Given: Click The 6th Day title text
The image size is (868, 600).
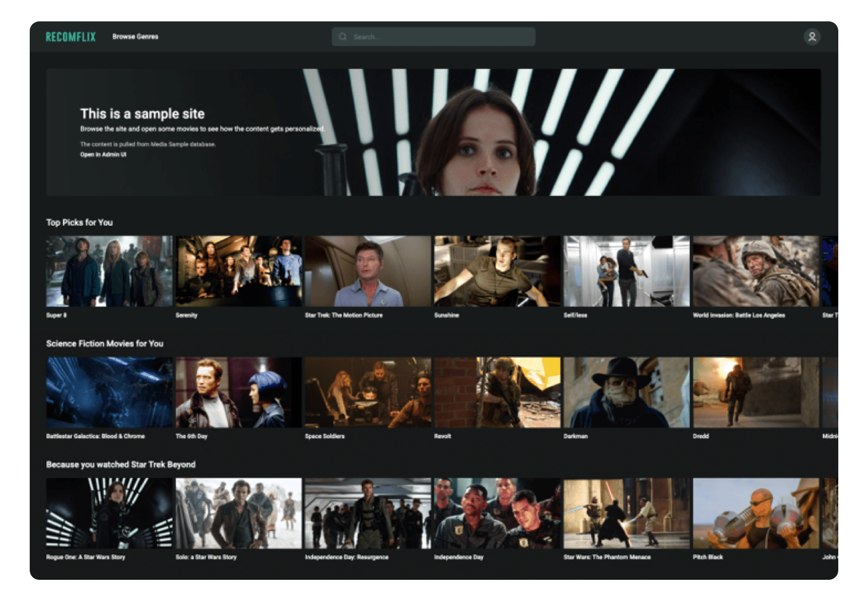Looking at the screenshot, I should pos(191,436).
